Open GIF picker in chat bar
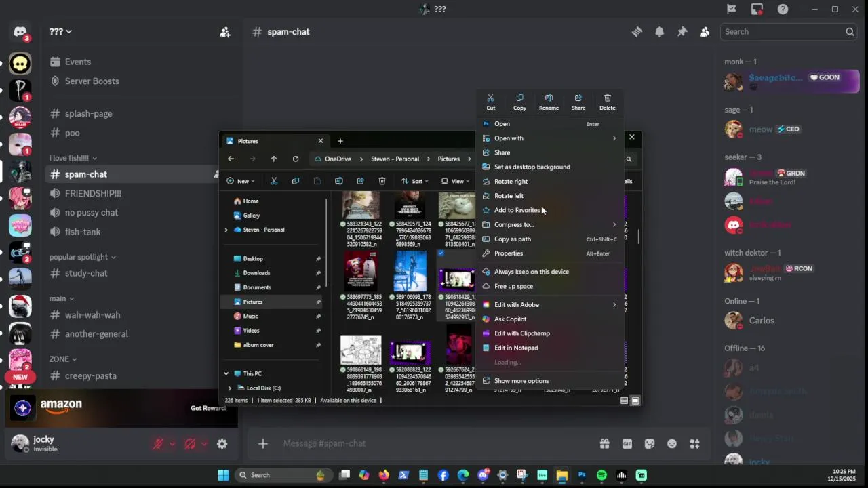868x488 pixels. 627,444
